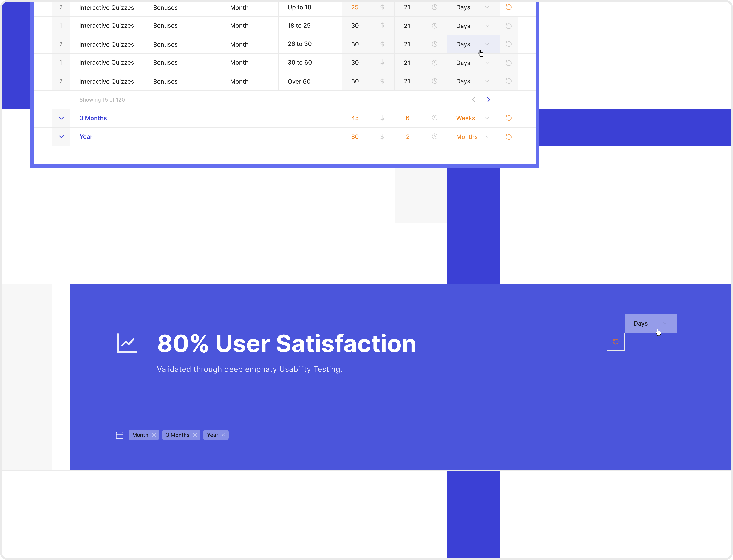The image size is (733, 560).
Task: Click the orange reset icon on the Up to 18 row
Action: coord(508,7)
